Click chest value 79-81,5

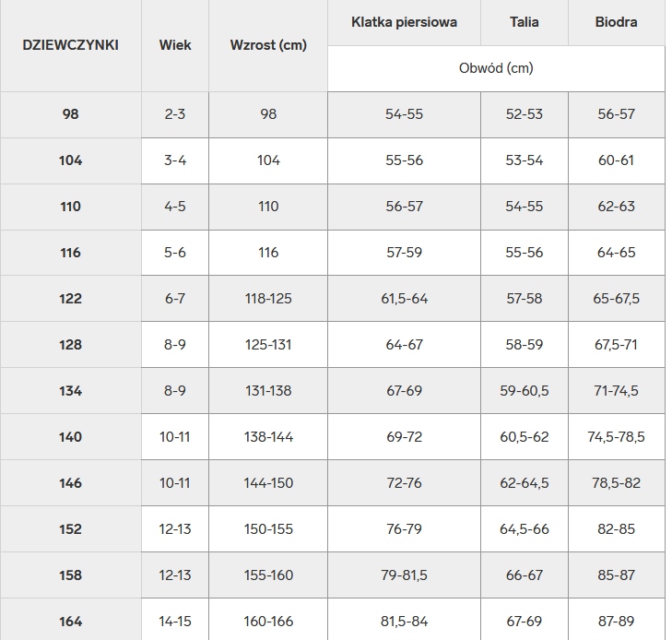pos(404,575)
